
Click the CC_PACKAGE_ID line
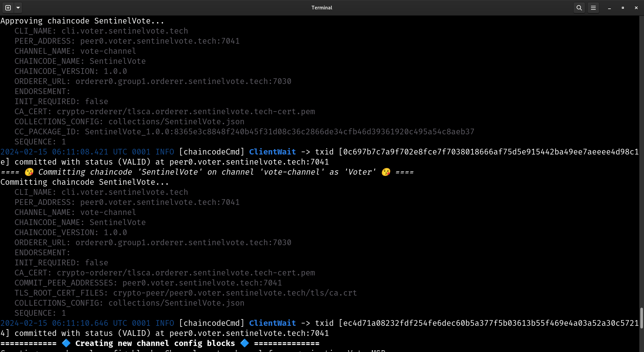[245, 132]
